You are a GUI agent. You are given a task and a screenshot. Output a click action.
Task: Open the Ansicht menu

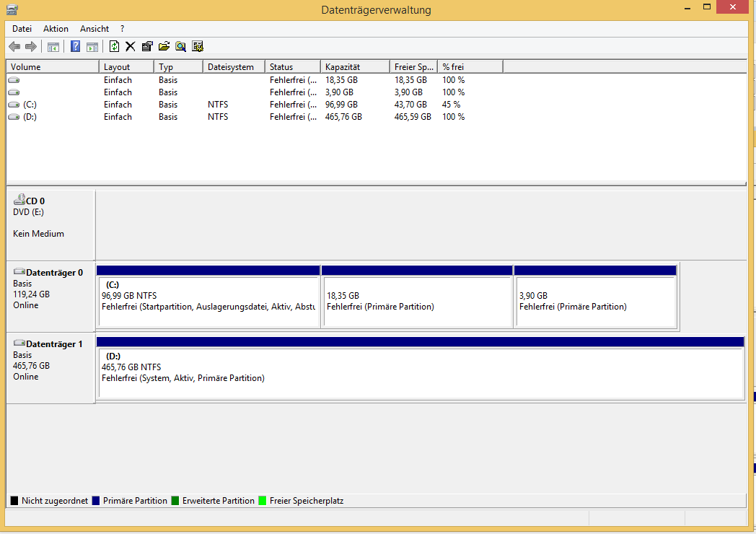[x=94, y=29]
